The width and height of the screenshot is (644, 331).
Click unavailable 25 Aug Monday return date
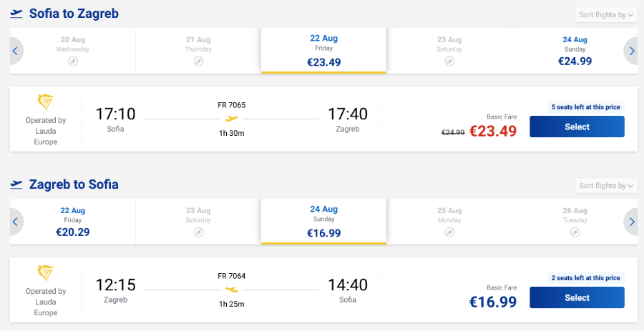tap(449, 222)
